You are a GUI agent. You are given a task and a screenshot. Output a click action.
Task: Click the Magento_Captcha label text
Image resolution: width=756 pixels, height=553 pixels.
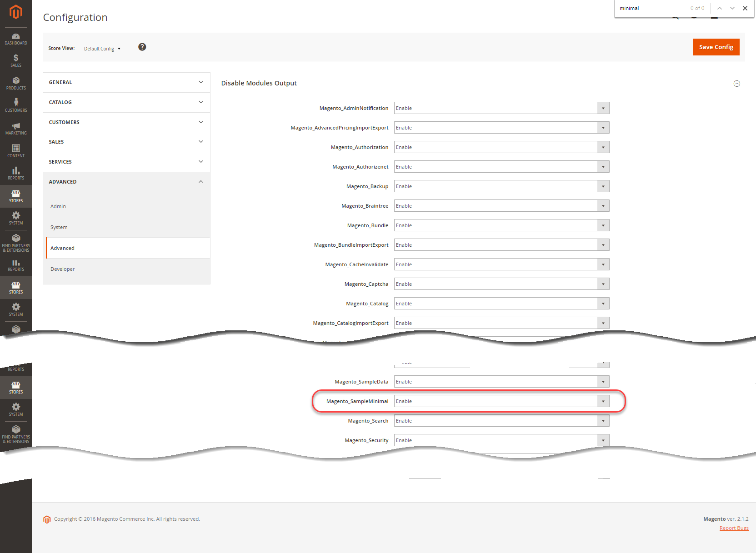click(366, 284)
